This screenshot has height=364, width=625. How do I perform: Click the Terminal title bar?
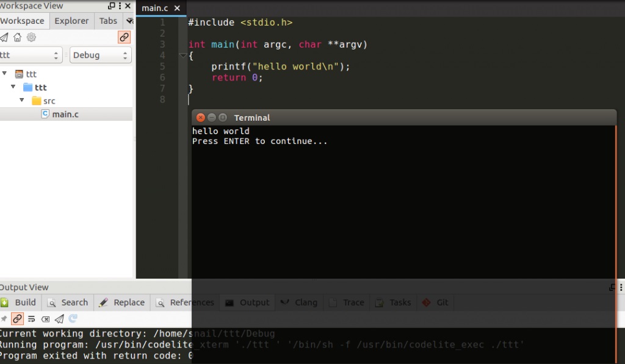click(404, 118)
